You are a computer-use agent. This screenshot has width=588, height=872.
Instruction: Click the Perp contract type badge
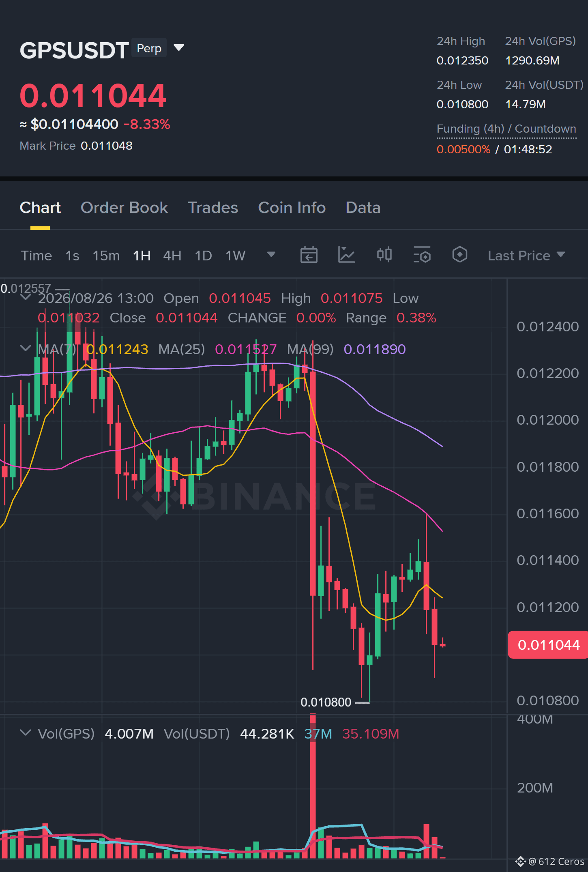149,48
